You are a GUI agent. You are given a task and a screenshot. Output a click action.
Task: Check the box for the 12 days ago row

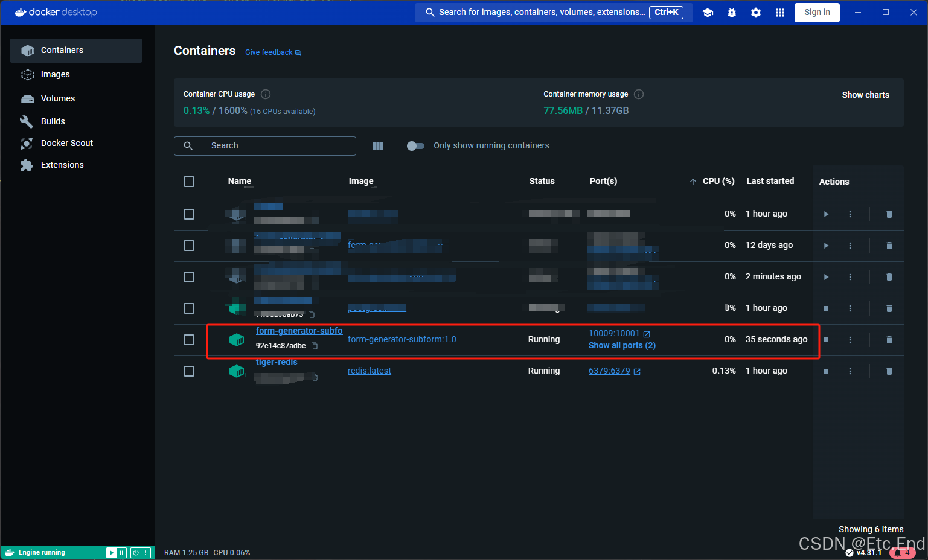[189, 246]
